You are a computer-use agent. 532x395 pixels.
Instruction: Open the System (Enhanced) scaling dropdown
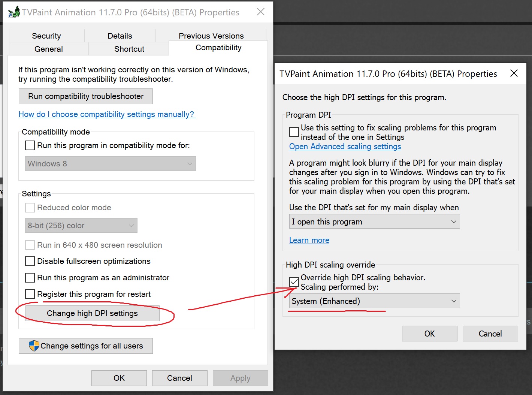374,301
